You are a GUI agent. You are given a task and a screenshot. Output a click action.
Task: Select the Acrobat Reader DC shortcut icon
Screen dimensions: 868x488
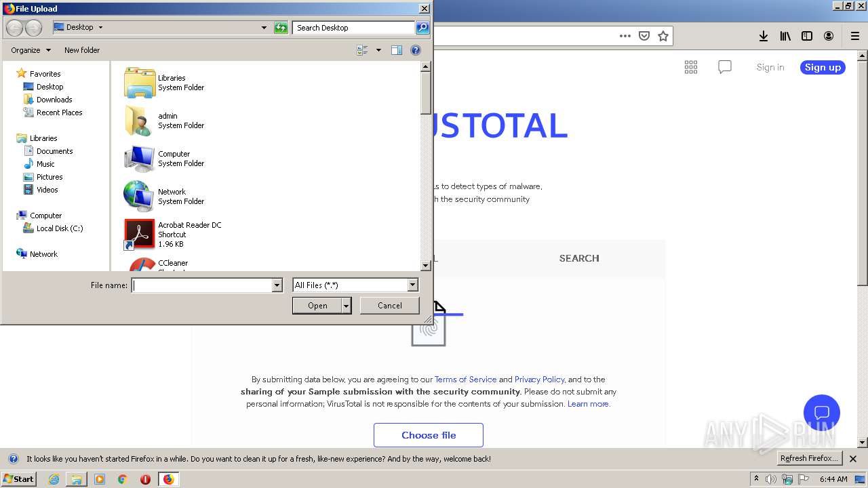coord(140,235)
